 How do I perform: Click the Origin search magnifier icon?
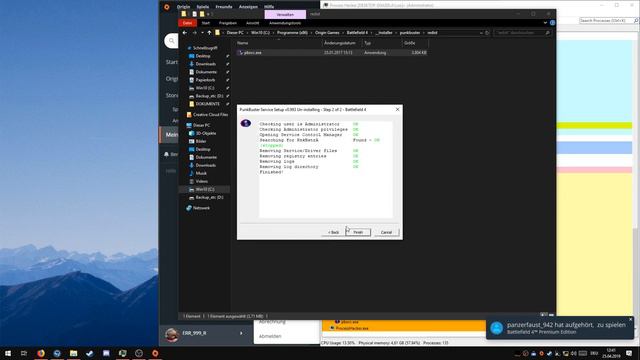(171, 40)
